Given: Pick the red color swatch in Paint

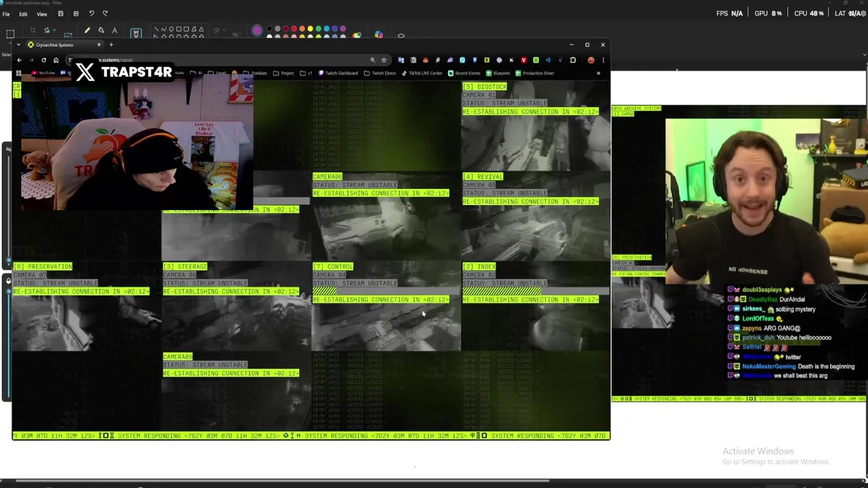Looking at the screenshot, I should [x=294, y=28].
